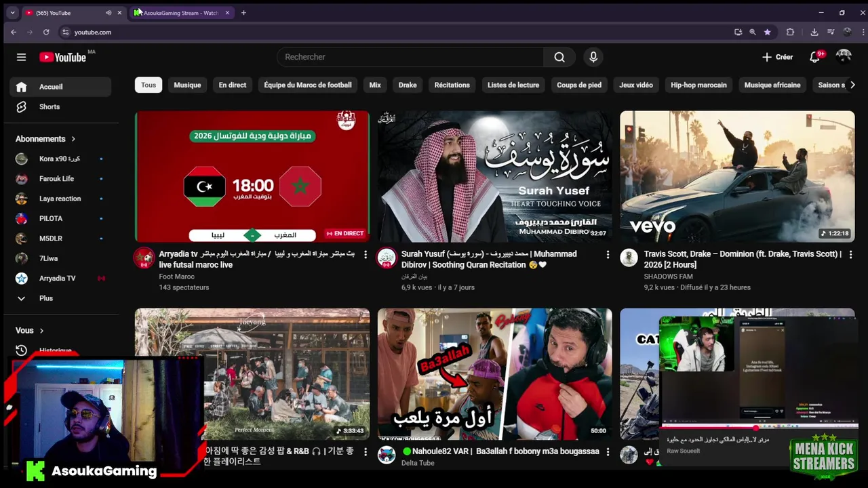Open Accueil in the sidebar
The image size is (868, 488).
coord(60,87)
